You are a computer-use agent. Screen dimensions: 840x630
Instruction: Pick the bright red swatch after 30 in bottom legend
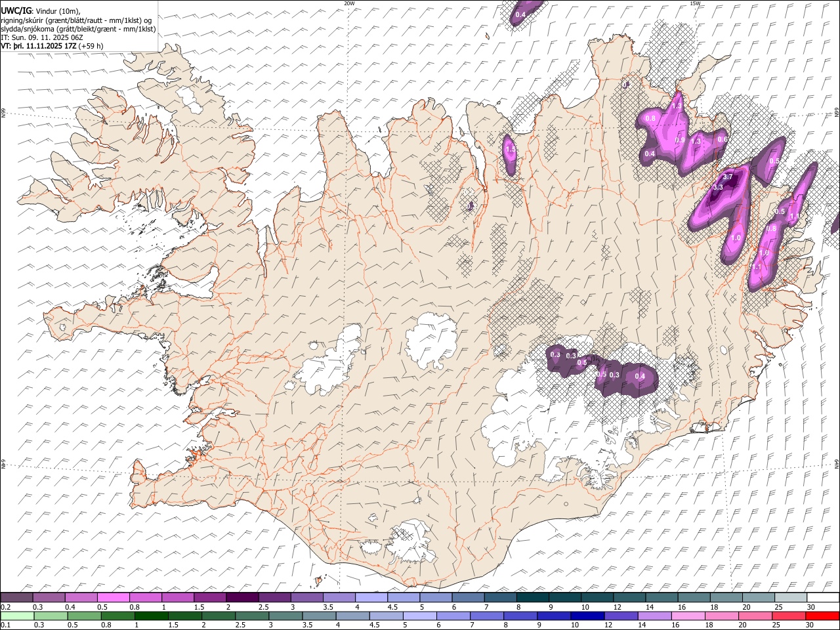tap(822, 616)
